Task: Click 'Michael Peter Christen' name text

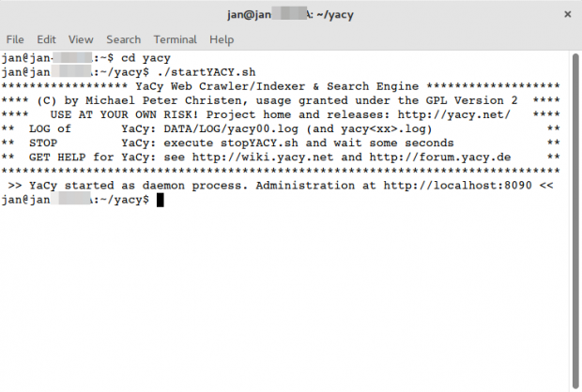Action: (x=164, y=100)
